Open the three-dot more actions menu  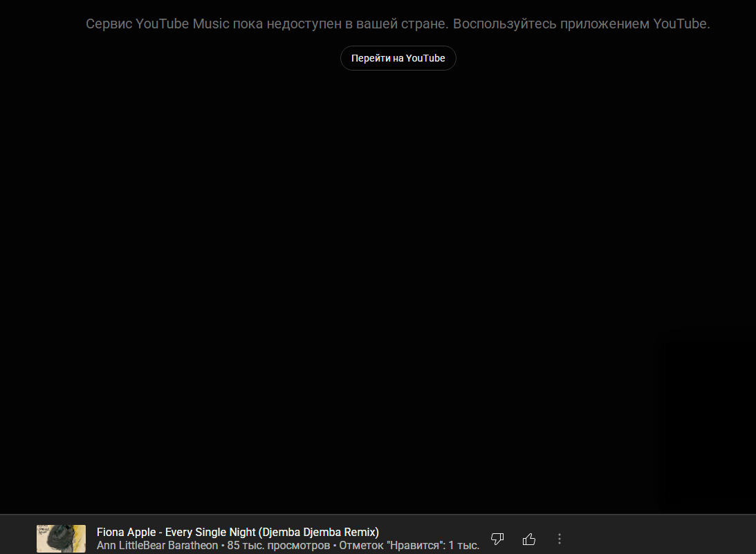point(560,539)
